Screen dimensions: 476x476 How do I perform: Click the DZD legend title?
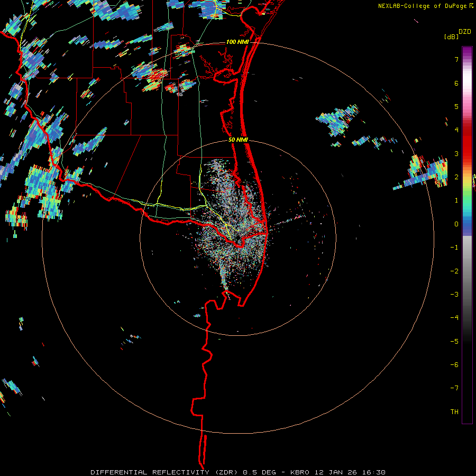[465, 32]
